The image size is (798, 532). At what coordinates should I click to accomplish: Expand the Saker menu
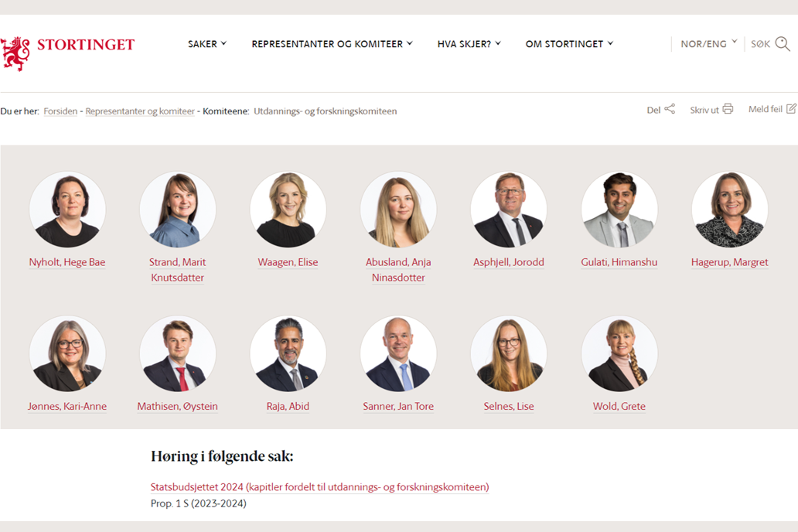click(x=207, y=44)
